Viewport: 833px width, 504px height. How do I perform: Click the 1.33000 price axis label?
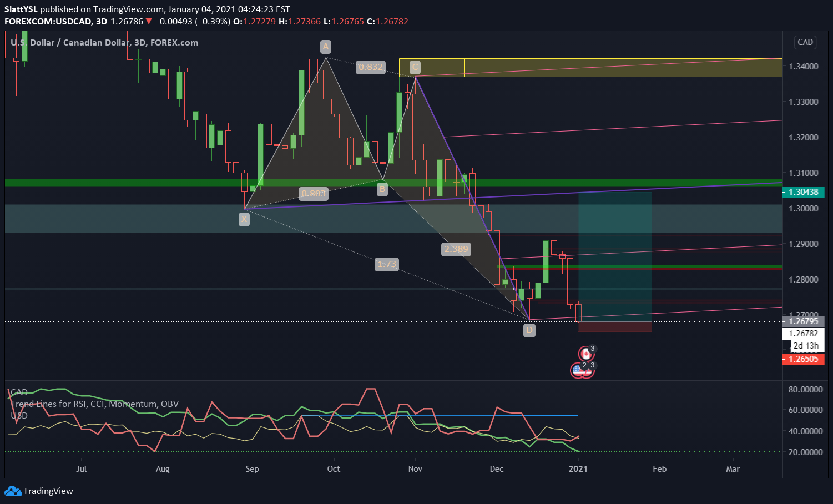(x=804, y=102)
